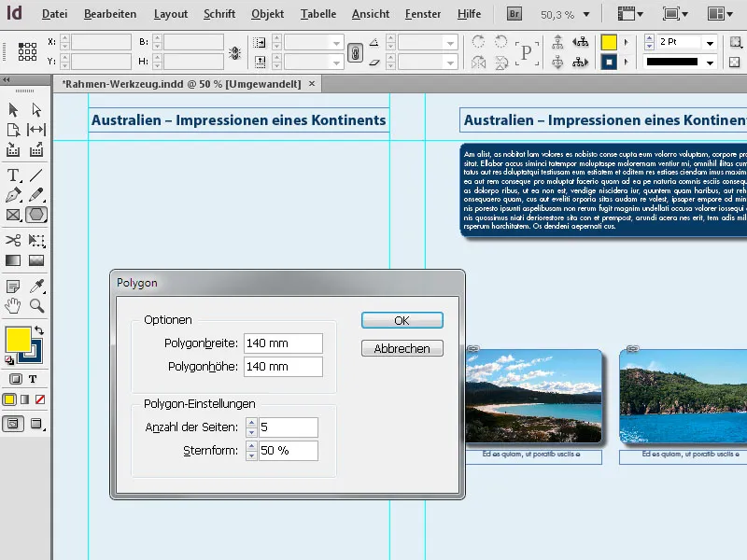
Task: Expand fill color options arrow
Action: click(x=627, y=42)
